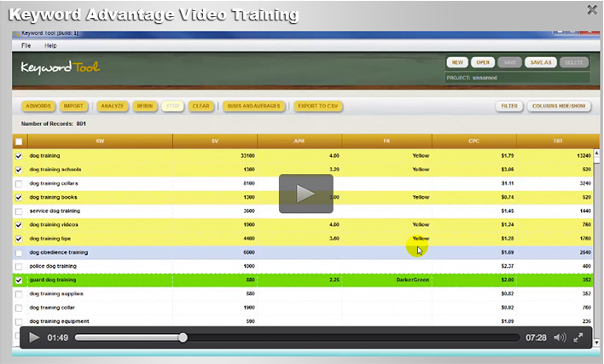Viewport: 604px width, 364px height.
Task: Uncheck the 'dog training books' checkbox
Action: click(x=19, y=198)
